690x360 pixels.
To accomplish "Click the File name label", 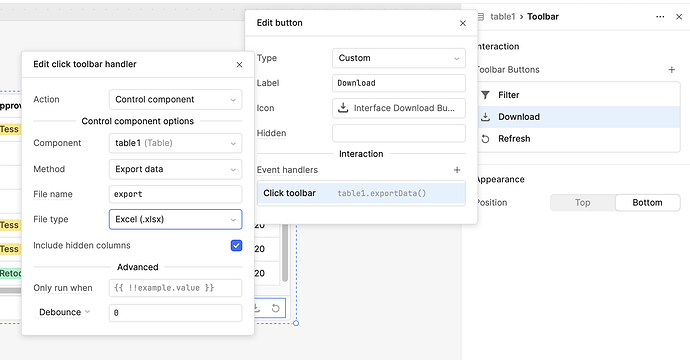I will click(x=53, y=194).
